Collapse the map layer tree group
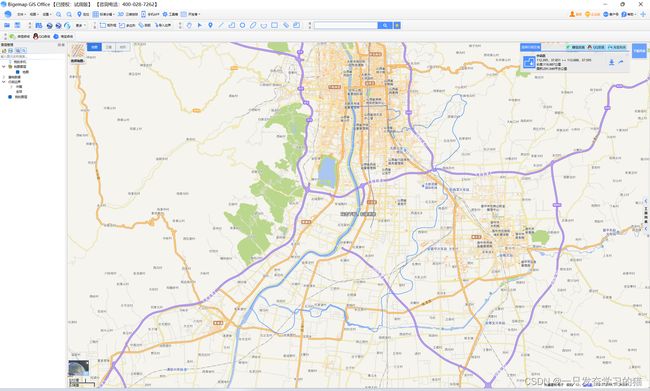Viewport: 650px width, 391px height. [x=4, y=66]
